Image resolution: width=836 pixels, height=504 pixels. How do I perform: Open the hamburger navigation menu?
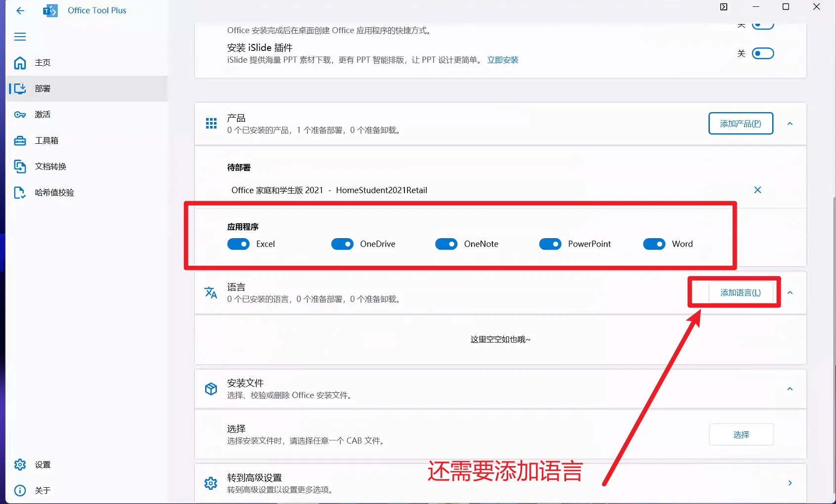pyautogui.click(x=20, y=37)
